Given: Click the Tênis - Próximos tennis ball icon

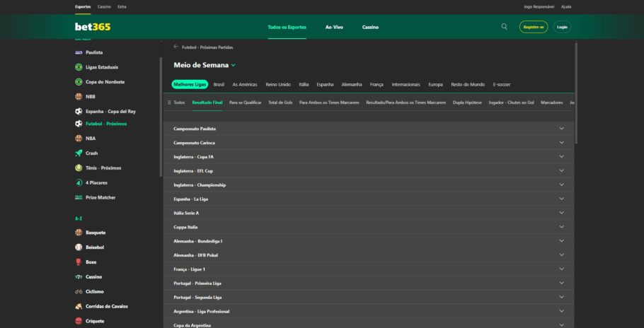Looking at the screenshot, I should tap(79, 168).
